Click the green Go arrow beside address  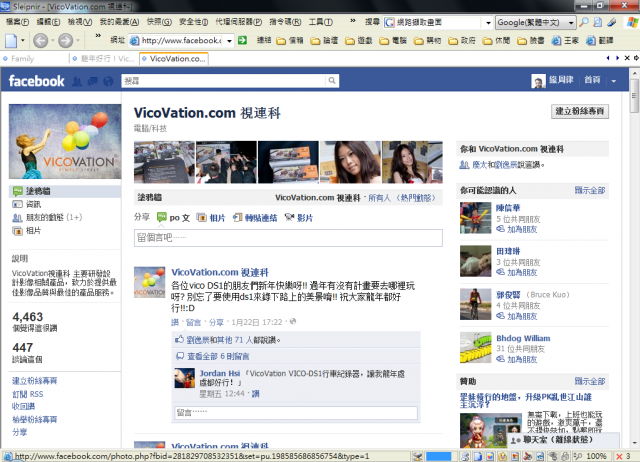[x=242, y=40]
